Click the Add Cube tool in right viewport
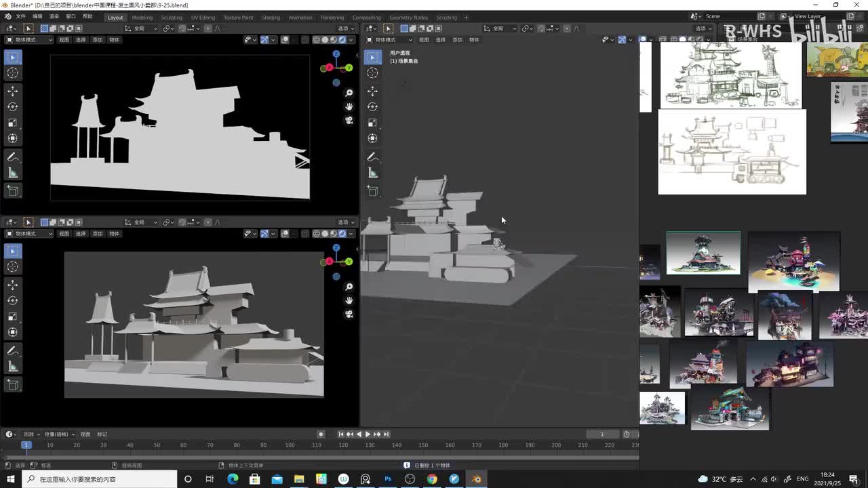Image resolution: width=868 pixels, height=488 pixels. point(372,191)
